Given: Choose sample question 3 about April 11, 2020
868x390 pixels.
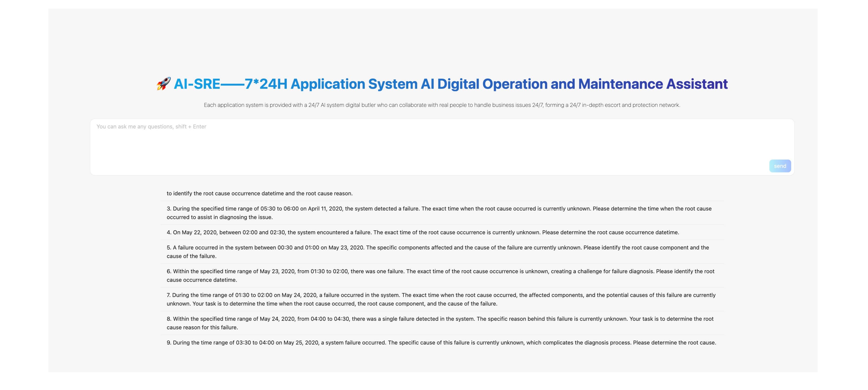Looking at the screenshot, I should click(x=439, y=213).
